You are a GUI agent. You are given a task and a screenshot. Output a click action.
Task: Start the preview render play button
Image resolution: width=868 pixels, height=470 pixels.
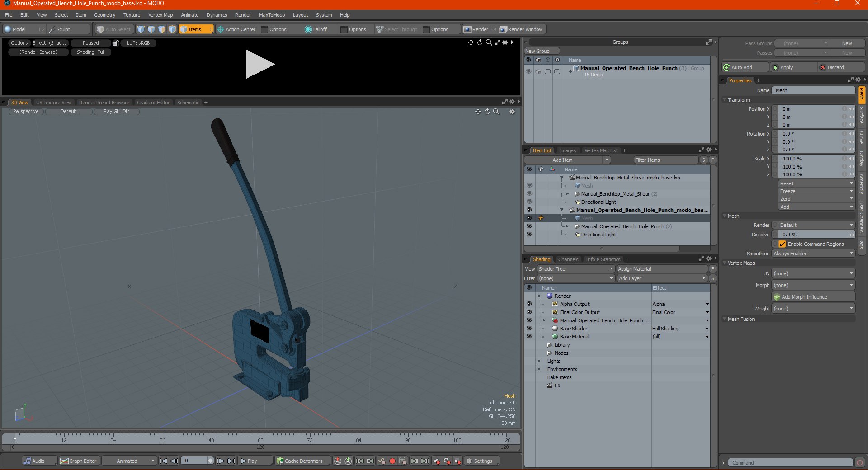260,64
